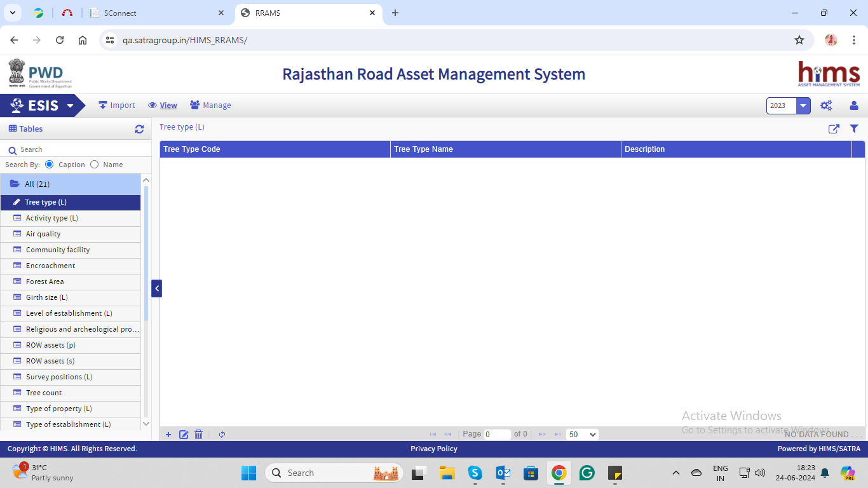Collapse the left Tables panel

[156, 288]
